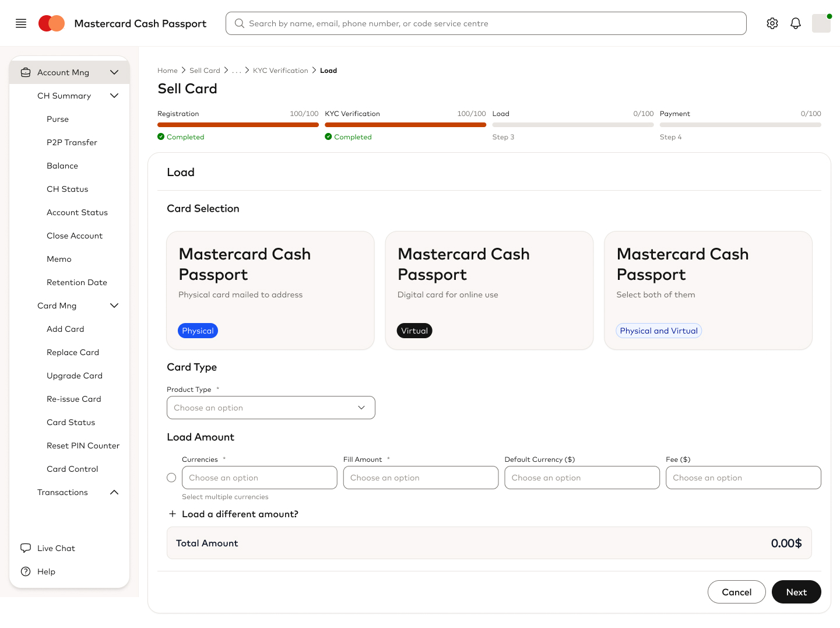Click Registration completed check icon
This screenshot has height=628, width=840.
pos(161,136)
